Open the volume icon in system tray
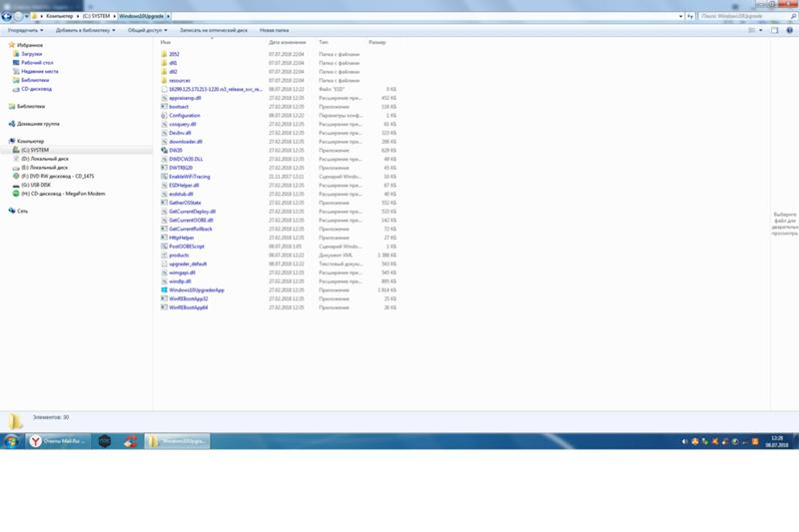The image size is (799, 532). [685, 441]
